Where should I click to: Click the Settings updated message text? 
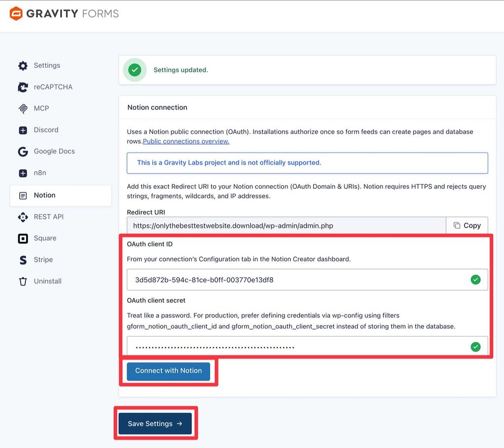pyautogui.click(x=181, y=70)
